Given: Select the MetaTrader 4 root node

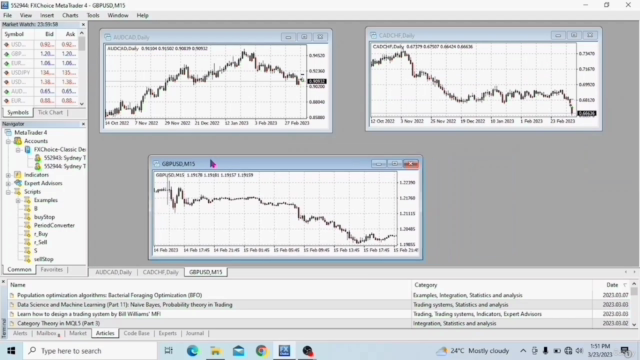Looking at the screenshot, I should coord(31,133).
